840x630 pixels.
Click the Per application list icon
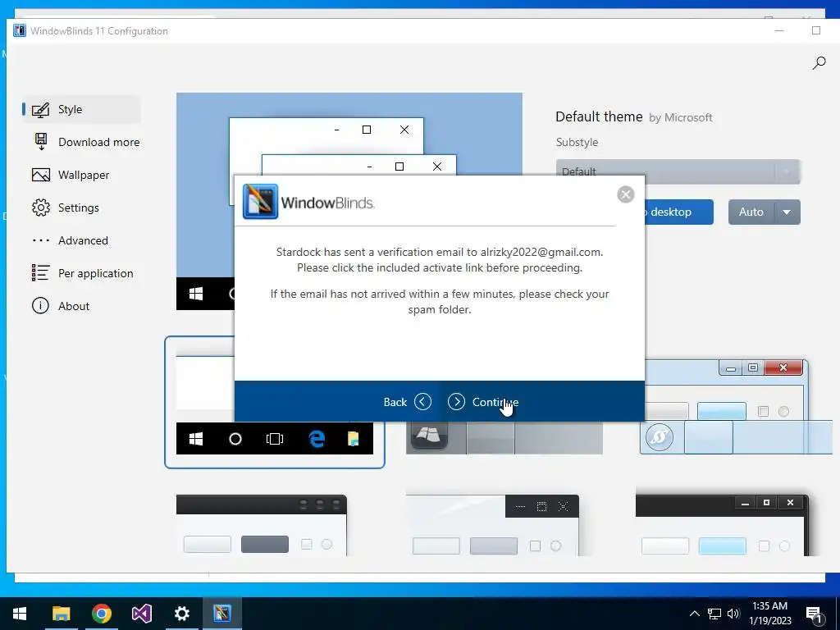tap(41, 272)
